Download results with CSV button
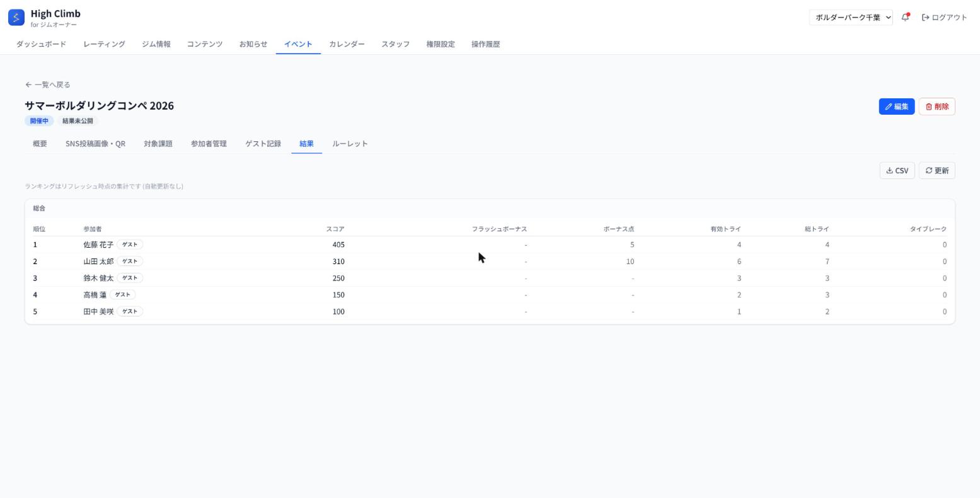Viewport: 980px width, 498px height. [x=897, y=171]
